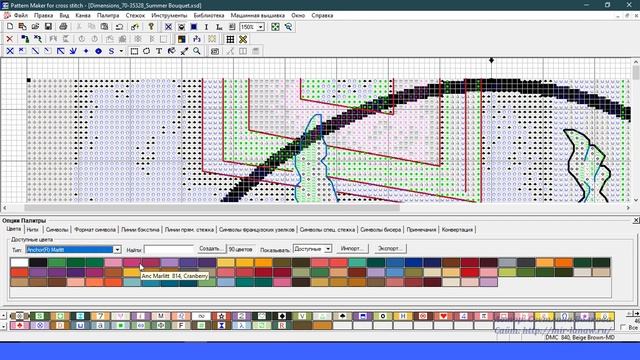Switch to Символы французских узелков tab
The width and height of the screenshot is (640, 360).
click(256, 230)
